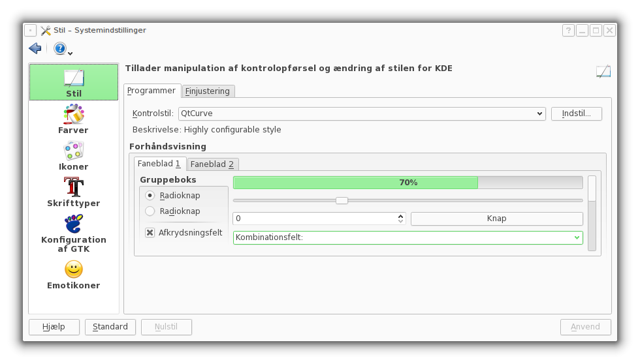Click the blue help question-mark icon
Viewport: 640px width, 364px height.
tap(59, 48)
